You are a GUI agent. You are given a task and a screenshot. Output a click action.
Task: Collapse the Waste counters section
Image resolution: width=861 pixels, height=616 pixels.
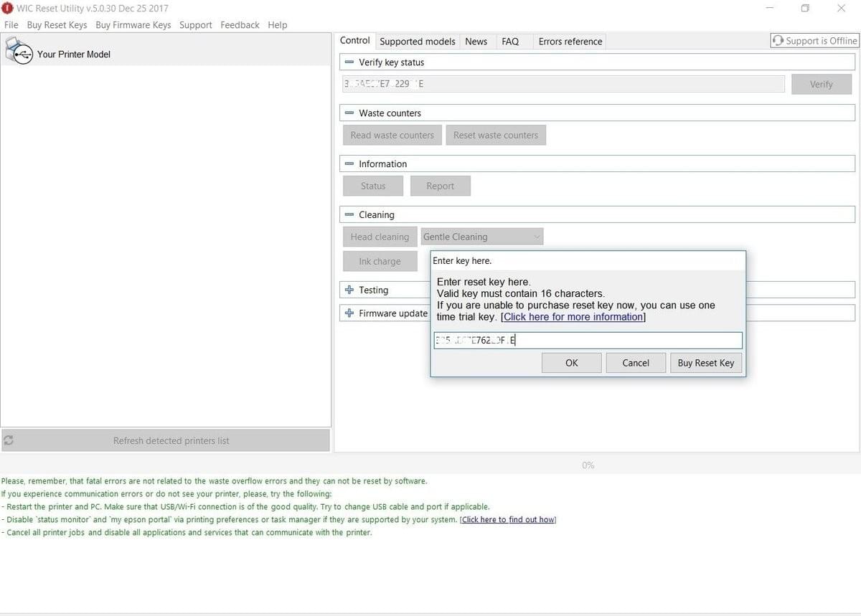[x=349, y=113]
